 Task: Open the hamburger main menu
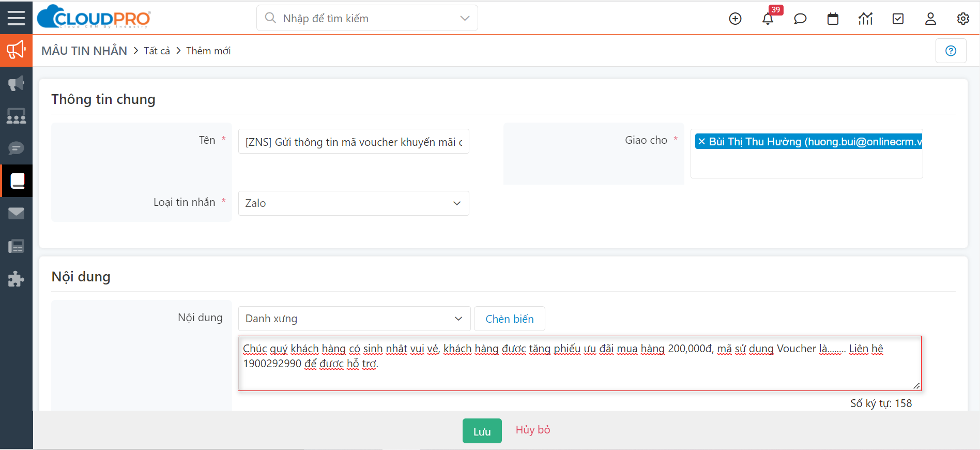tap(16, 18)
